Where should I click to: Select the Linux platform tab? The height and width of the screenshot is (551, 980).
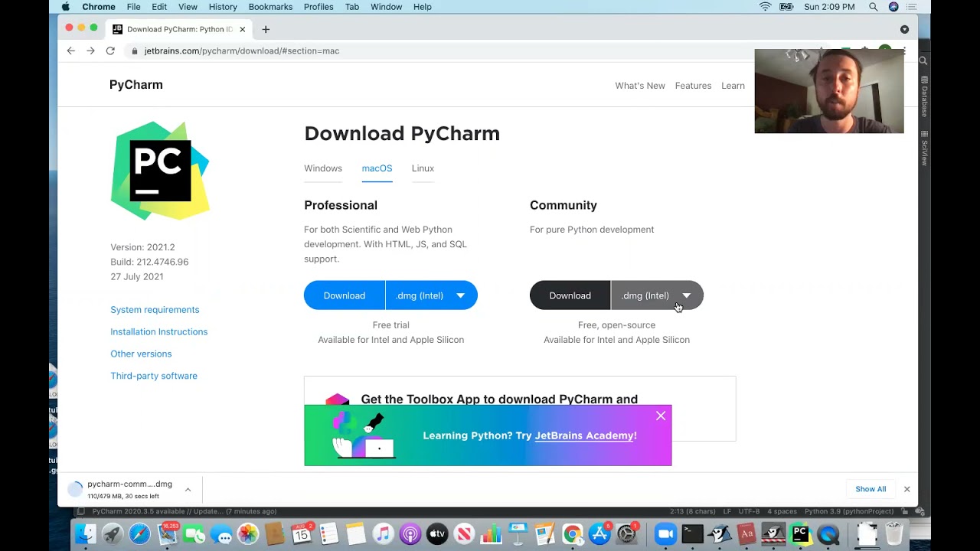(423, 168)
